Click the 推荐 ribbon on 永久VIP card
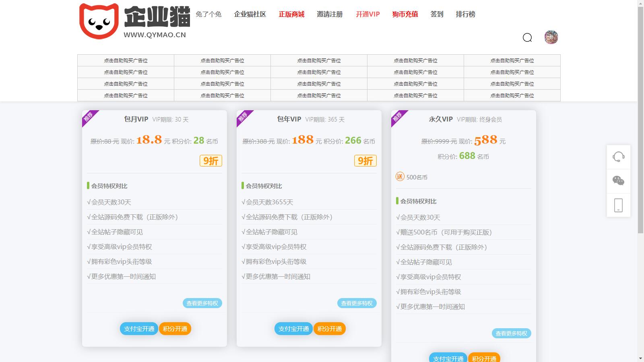Image resolution: width=644 pixels, height=362 pixels. (396, 117)
